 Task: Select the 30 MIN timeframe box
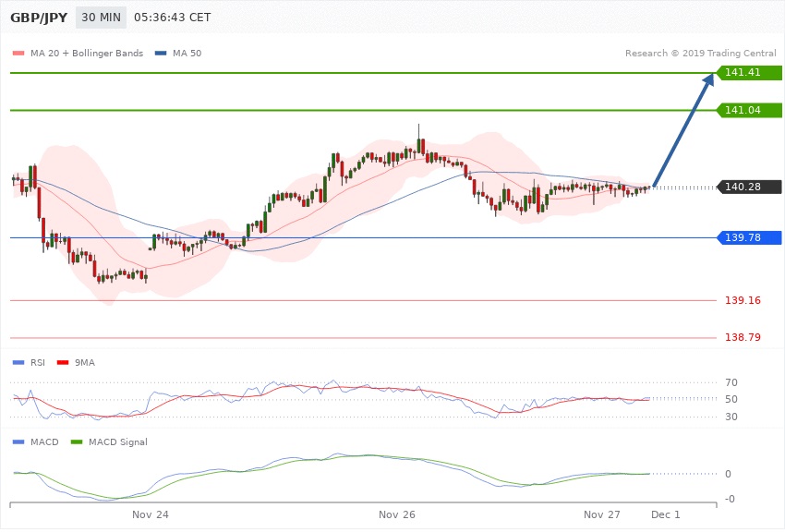101,18
